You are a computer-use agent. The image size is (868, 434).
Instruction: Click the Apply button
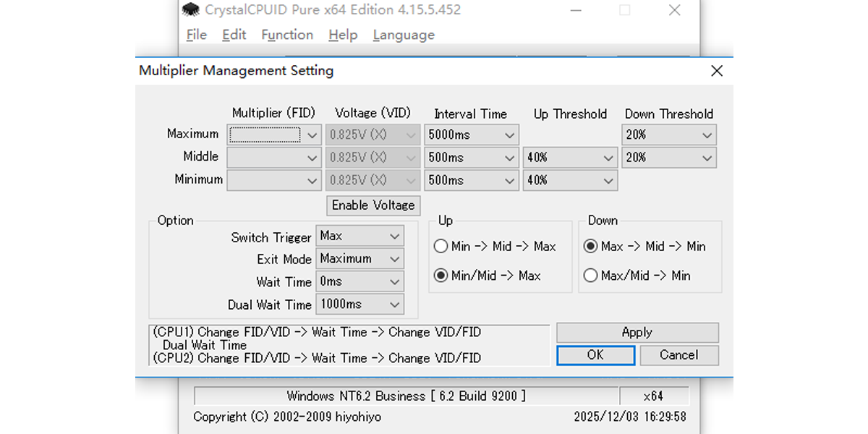637,333
